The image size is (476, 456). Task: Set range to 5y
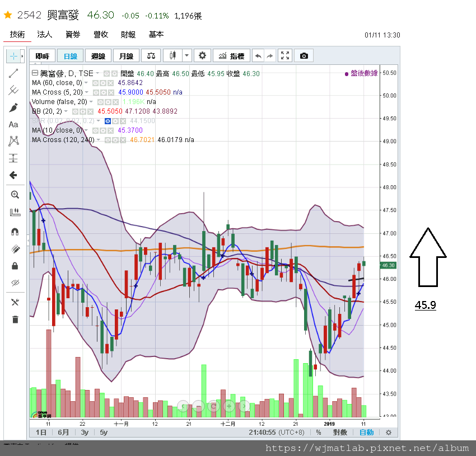pos(104,433)
